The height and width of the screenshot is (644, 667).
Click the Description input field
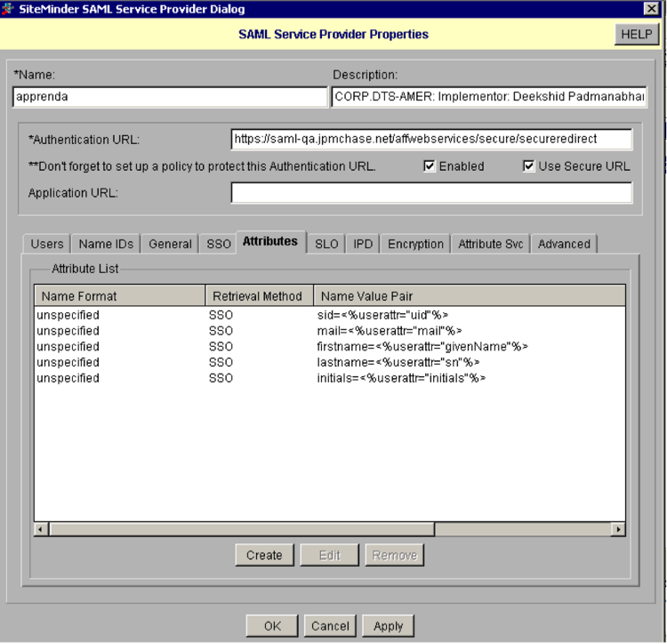[x=489, y=97]
